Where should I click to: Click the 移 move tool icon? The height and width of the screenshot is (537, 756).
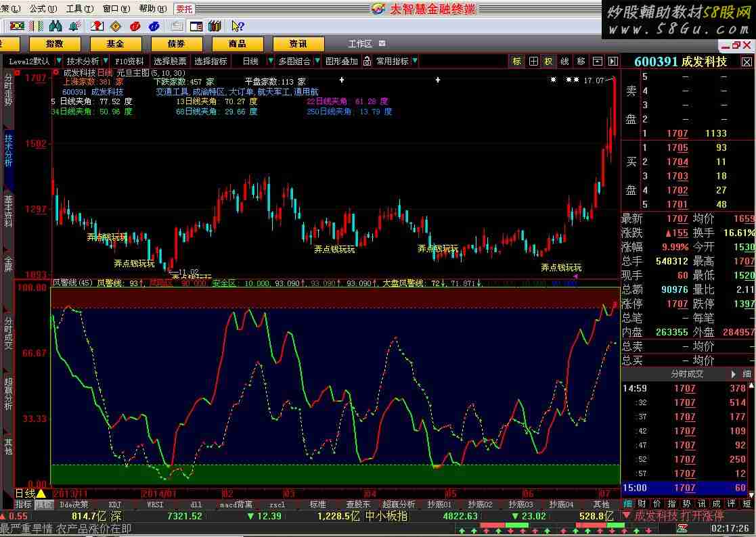pos(581,61)
